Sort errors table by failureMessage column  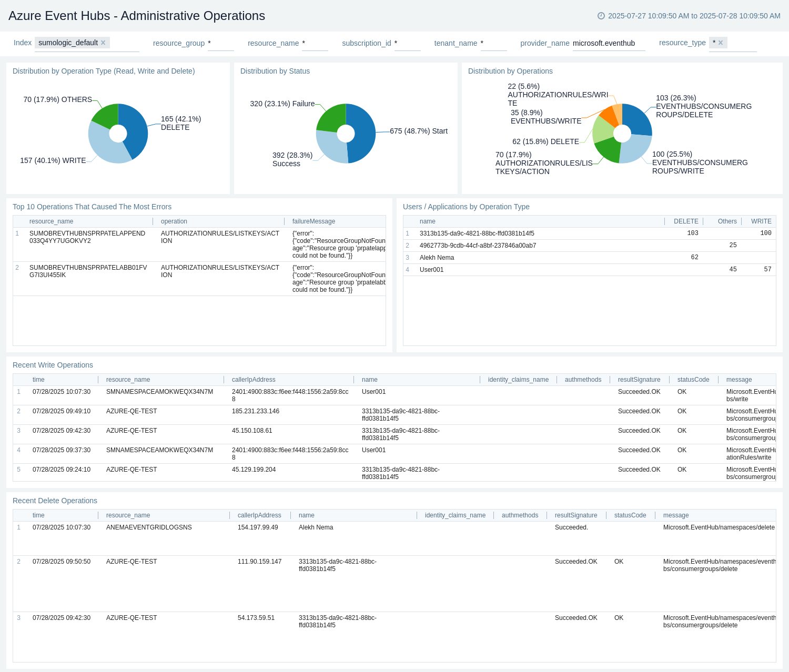point(313,221)
